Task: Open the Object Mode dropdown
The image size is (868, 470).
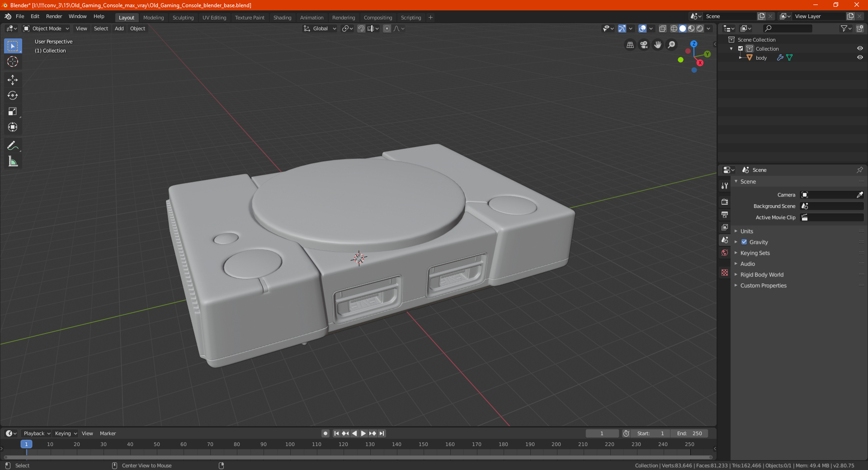Action: [46, 28]
